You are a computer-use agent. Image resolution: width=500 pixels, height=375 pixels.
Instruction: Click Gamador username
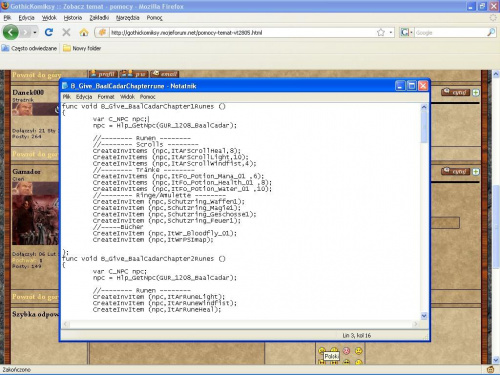(x=26, y=171)
